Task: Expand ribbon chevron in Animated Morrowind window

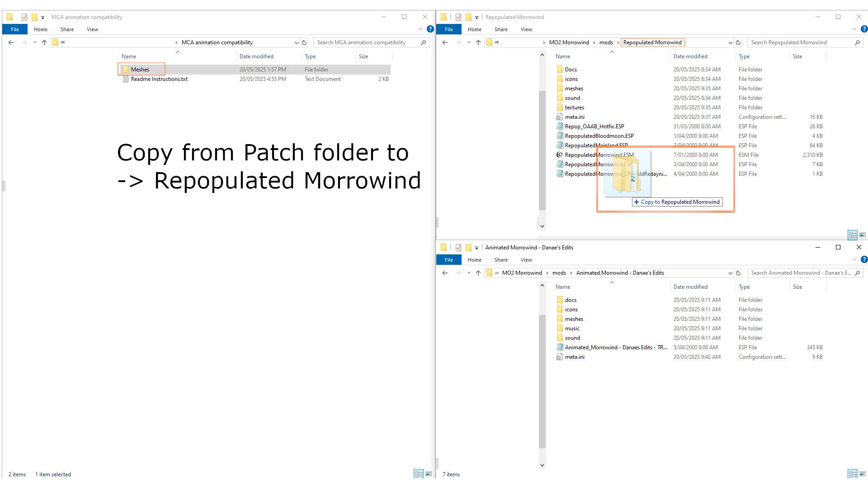Action: [x=854, y=259]
